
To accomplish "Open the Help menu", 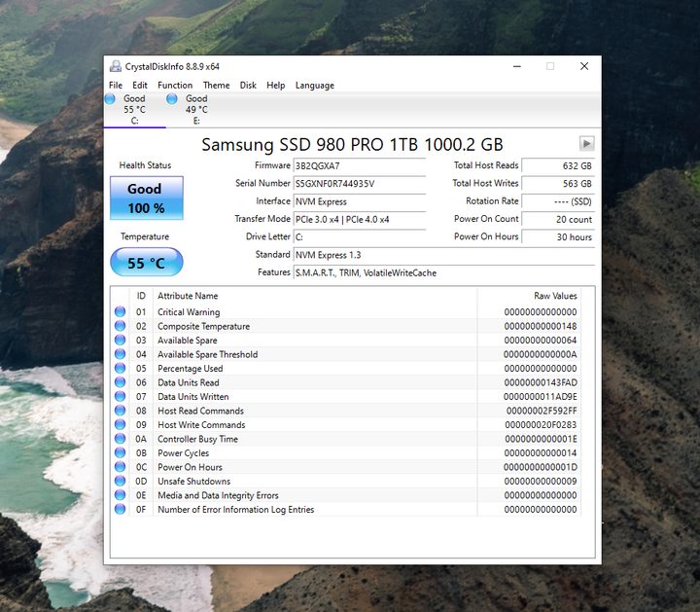I will pos(275,86).
